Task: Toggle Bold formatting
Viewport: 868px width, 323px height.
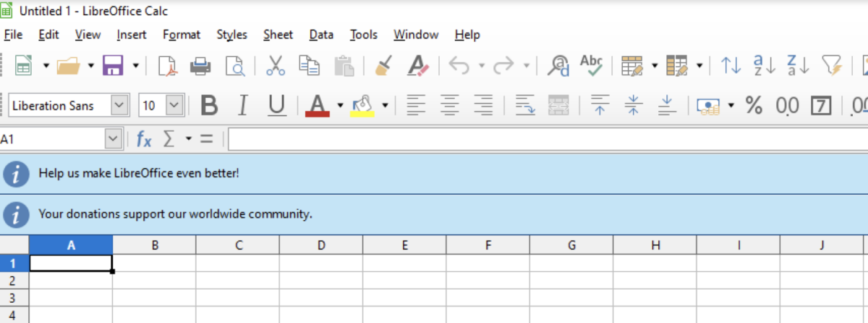Action: coord(209,106)
